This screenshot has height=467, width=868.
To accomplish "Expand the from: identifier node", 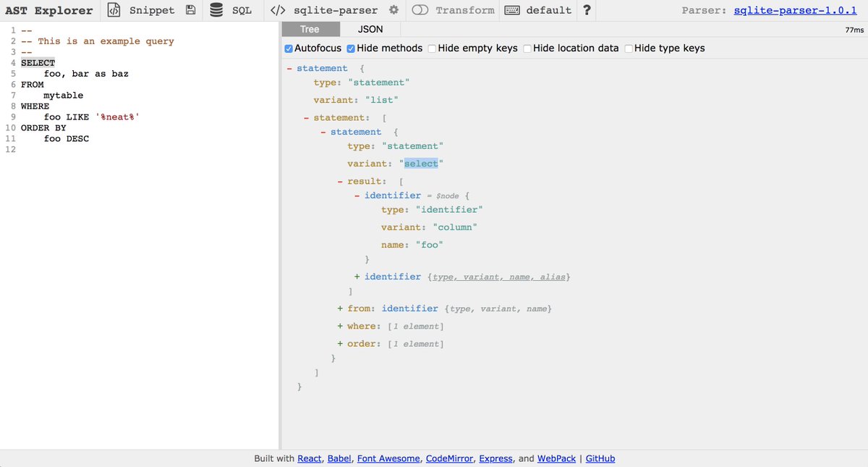I will pyautogui.click(x=340, y=308).
